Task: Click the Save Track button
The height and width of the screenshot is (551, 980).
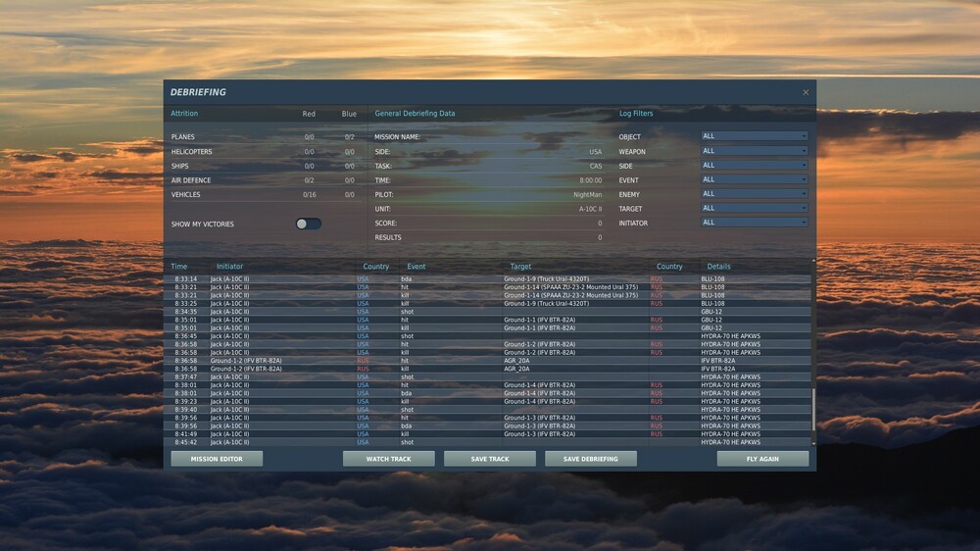Action: [x=490, y=459]
